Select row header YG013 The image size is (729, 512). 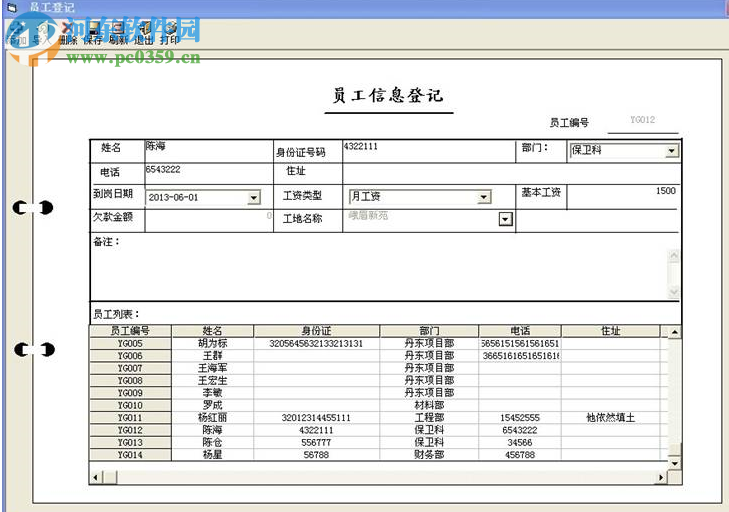[130, 442]
